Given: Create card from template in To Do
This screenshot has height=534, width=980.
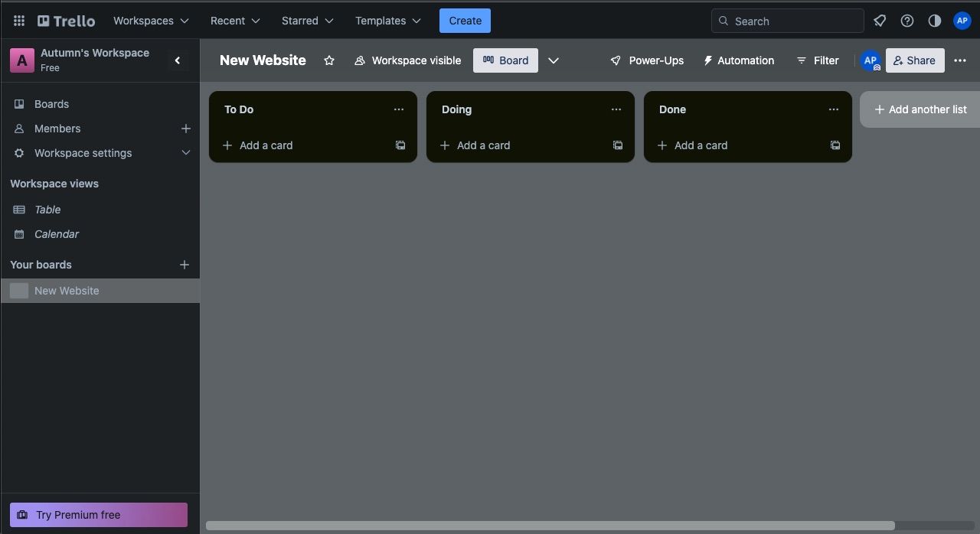Looking at the screenshot, I should pyautogui.click(x=400, y=145).
